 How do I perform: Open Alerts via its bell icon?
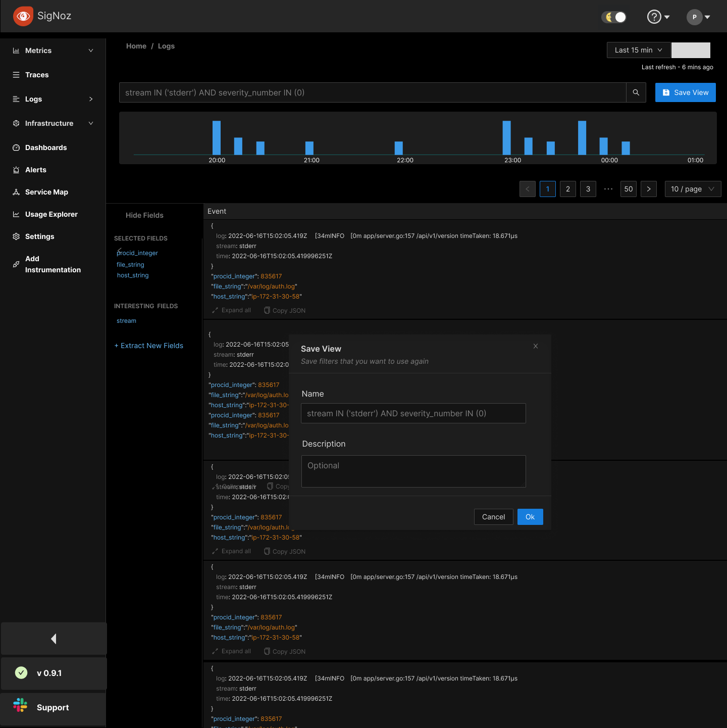pos(16,170)
